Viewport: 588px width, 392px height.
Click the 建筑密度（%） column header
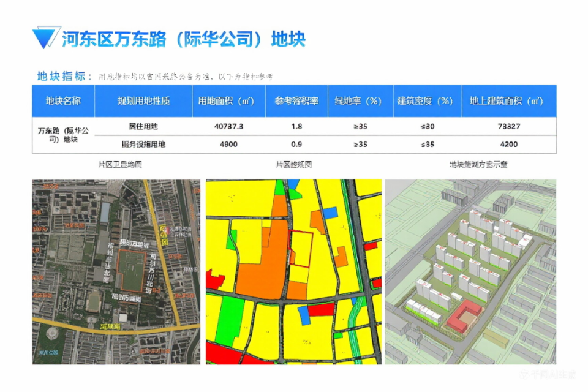click(x=428, y=101)
